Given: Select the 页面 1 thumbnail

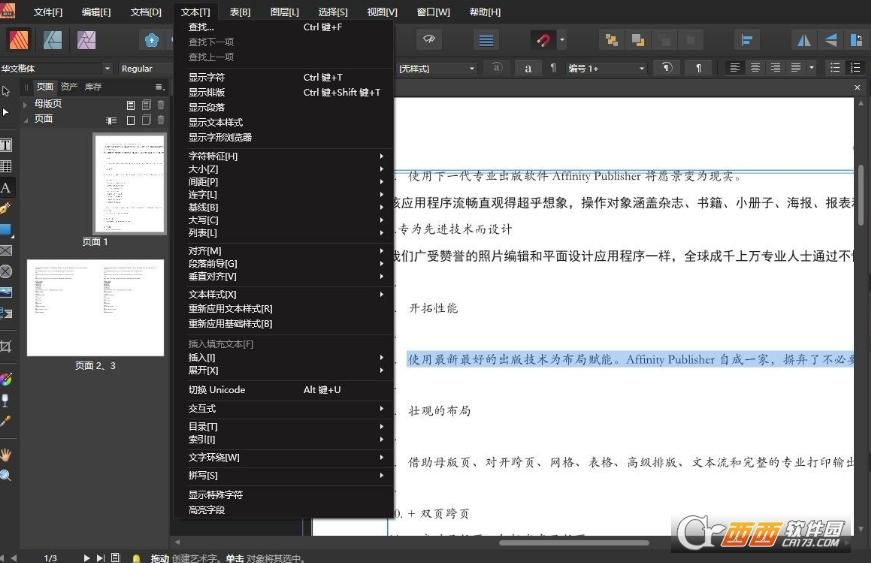Looking at the screenshot, I should coord(129,184).
